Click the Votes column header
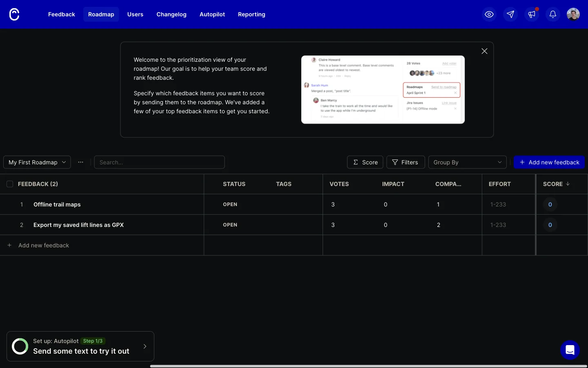 point(339,184)
